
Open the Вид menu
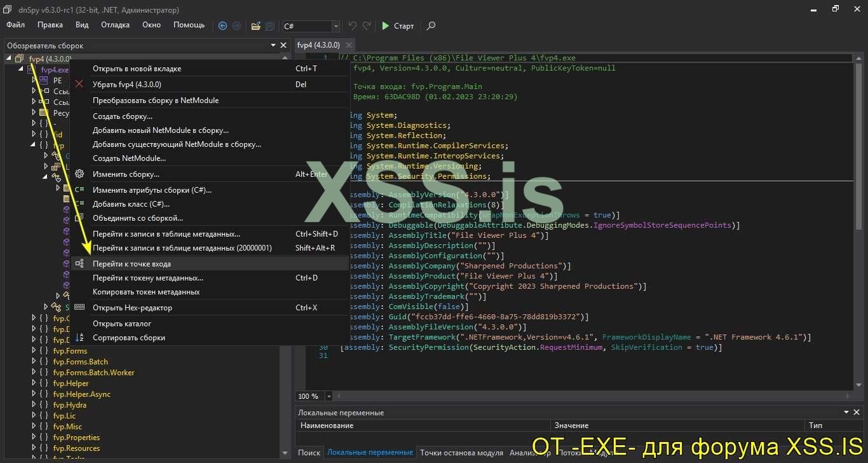[82, 25]
